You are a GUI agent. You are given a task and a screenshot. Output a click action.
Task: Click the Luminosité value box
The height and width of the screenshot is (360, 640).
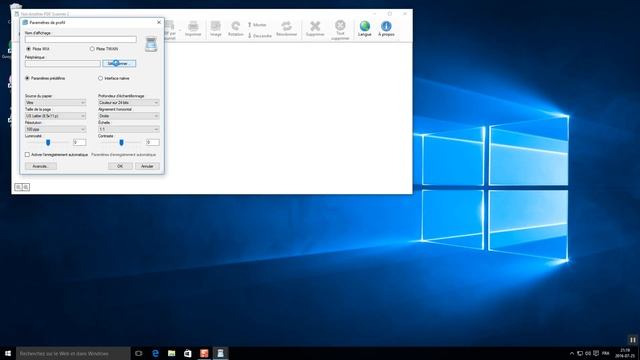[80, 142]
